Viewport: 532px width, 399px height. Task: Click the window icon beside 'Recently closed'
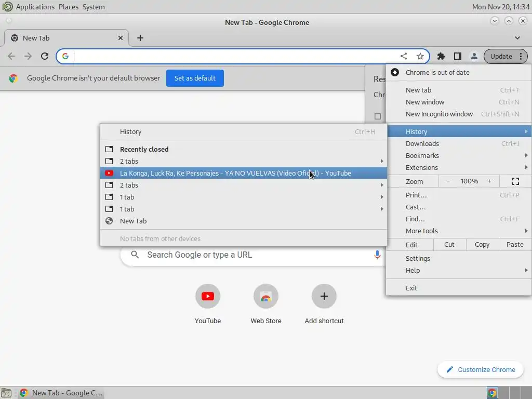pos(109,149)
